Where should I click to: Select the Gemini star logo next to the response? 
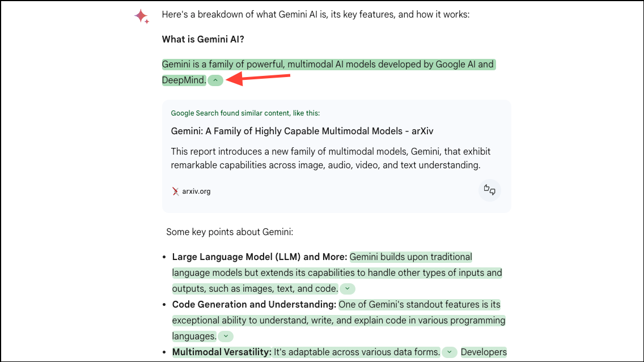142,17
